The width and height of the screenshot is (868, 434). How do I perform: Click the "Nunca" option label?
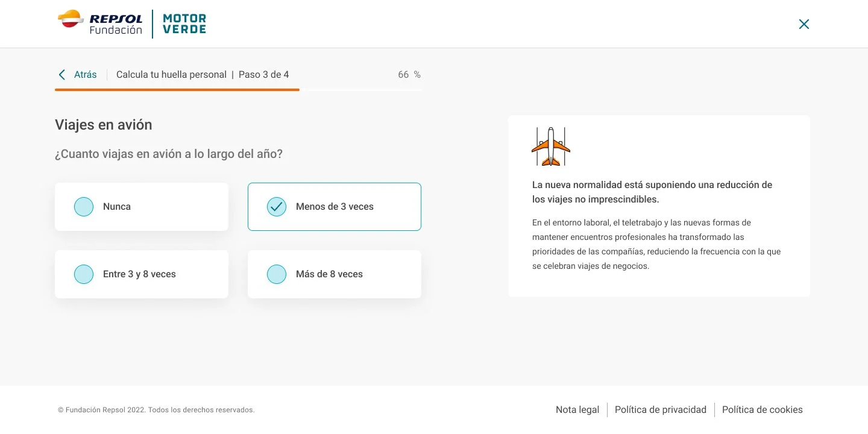coord(117,207)
